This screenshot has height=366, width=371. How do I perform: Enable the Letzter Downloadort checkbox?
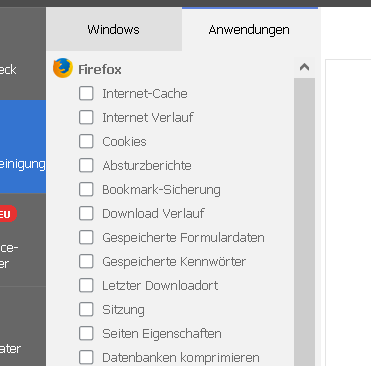point(86,285)
